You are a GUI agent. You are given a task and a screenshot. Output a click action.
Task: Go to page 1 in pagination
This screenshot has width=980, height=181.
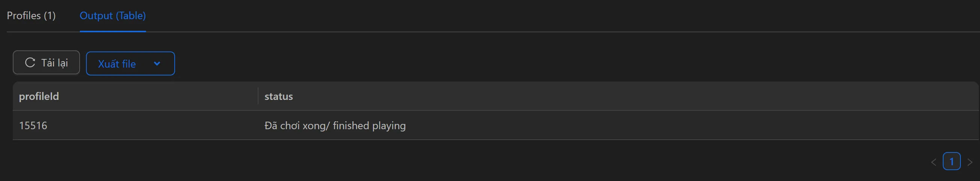point(951,161)
